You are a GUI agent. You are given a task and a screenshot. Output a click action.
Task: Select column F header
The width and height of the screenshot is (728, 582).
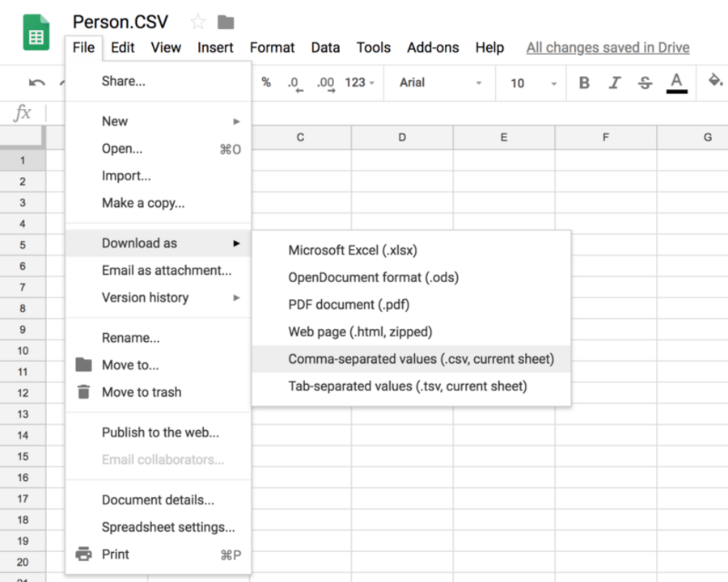pyautogui.click(x=605, y=137)
